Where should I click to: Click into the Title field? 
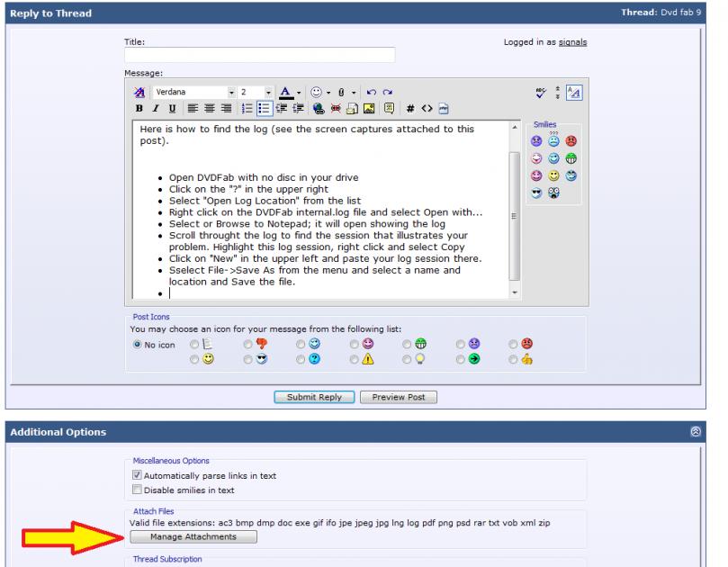point(259,55)
